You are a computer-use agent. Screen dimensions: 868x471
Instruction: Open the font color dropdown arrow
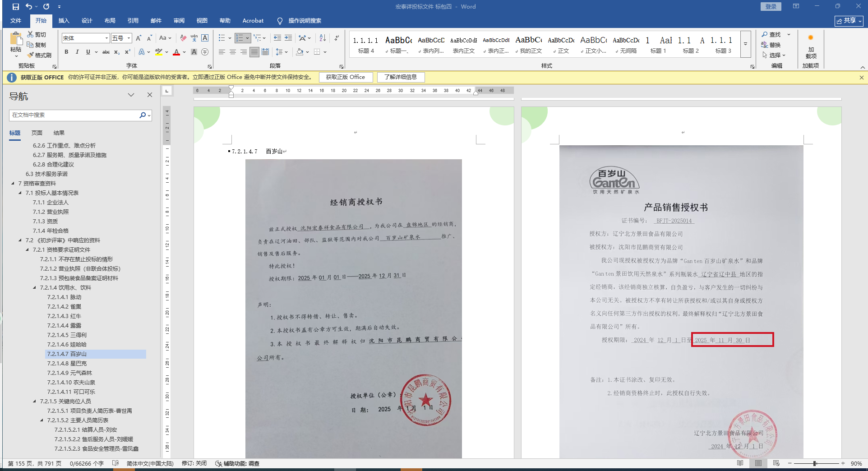[x=184, y=52]
